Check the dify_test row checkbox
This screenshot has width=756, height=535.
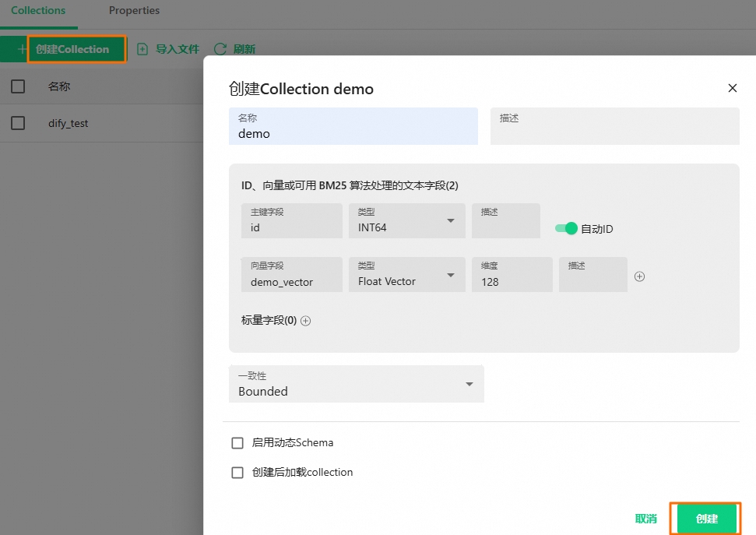pos(18,123)
